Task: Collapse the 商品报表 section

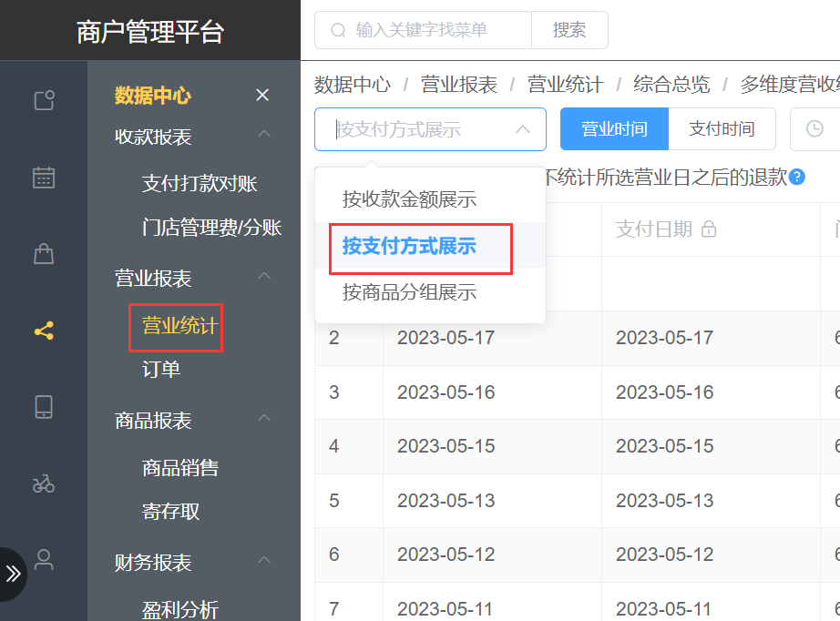Action: click(x=264, y=419)
